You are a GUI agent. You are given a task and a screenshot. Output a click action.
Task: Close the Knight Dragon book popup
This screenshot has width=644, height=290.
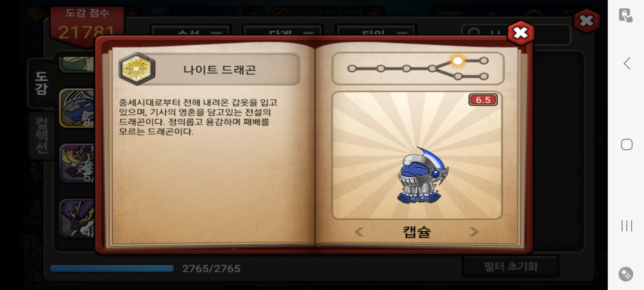(521, 33)
